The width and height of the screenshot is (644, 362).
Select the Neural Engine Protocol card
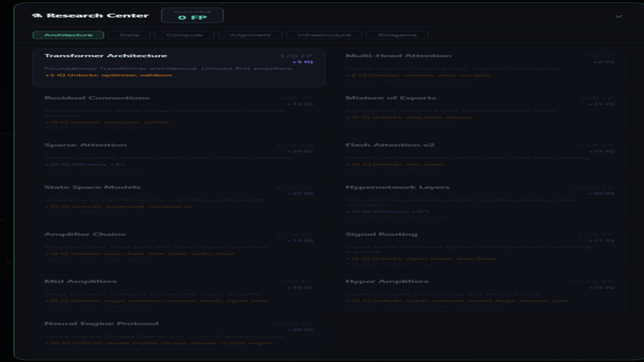tap(179, 336)
